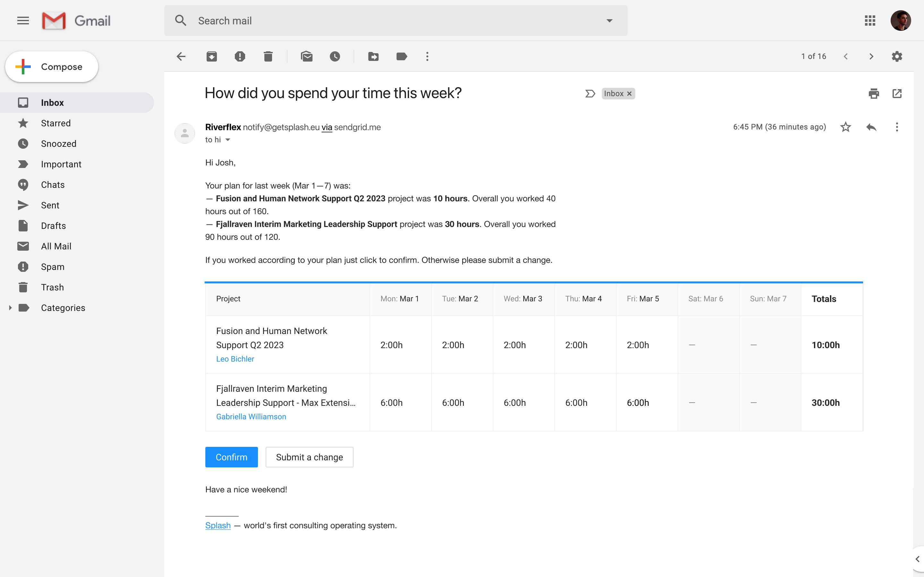Expand the Categories section in sidebar
Viewport: 924px width, 577px height.
(x=10, y=308)
